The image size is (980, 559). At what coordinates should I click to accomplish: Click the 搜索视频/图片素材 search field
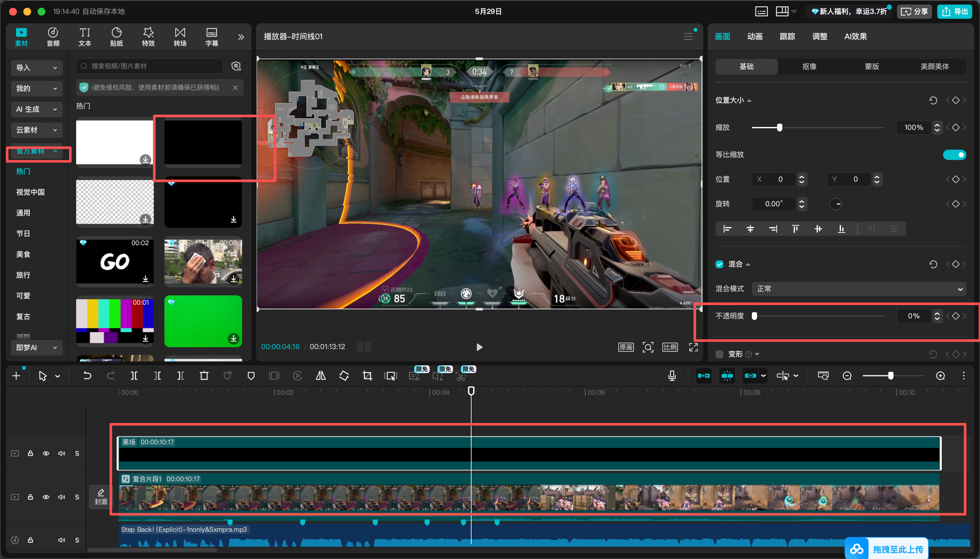pyautogui.click(x=149, y=66)
